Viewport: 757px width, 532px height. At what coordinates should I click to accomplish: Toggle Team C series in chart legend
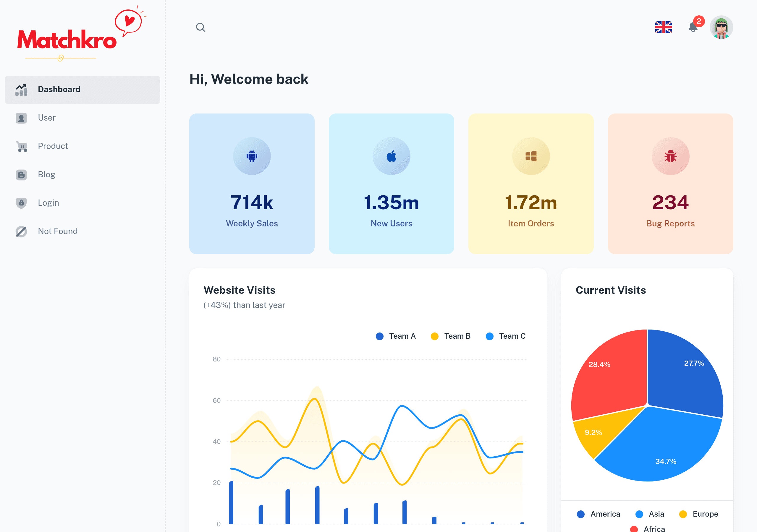506,336
